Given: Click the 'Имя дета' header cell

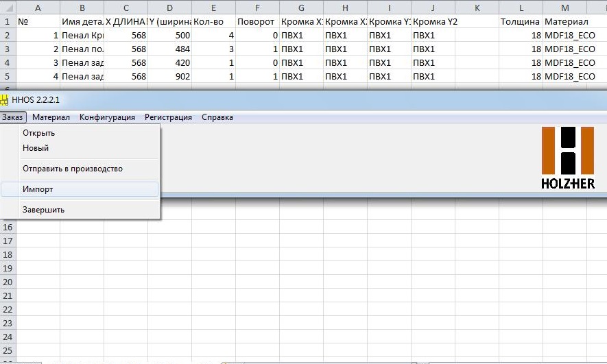Looking at the screenshot, I should (82, 22).
